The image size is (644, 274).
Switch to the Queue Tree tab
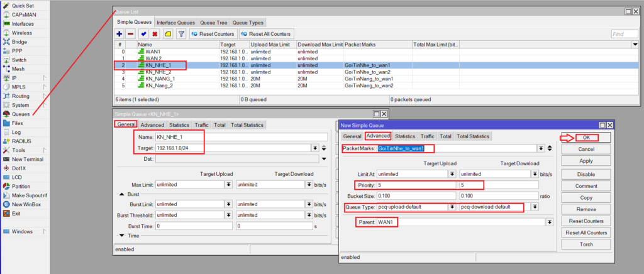click(214, 22)
